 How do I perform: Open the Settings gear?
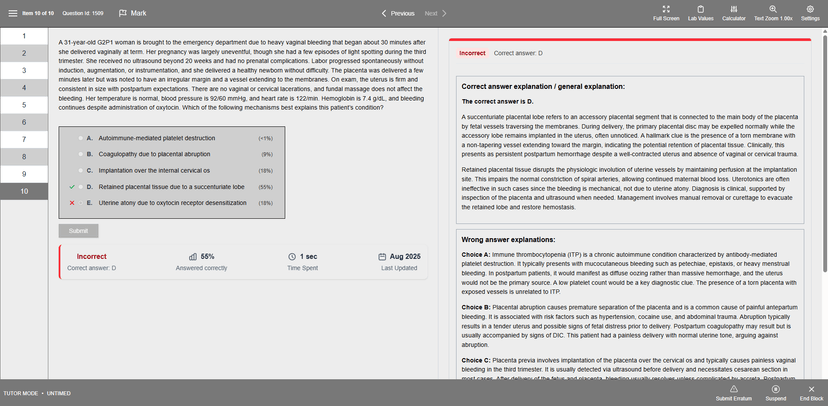[810, 9]
